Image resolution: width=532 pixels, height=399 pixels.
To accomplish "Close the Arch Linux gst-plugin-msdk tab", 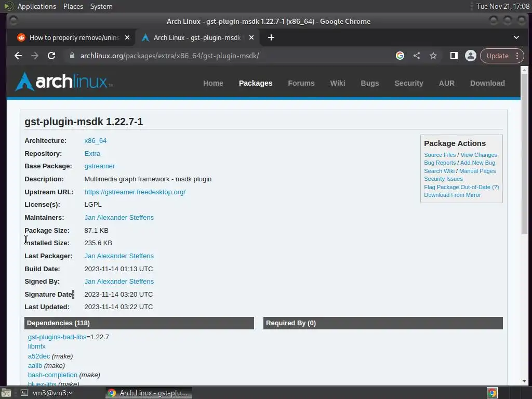I will click(x=251, y=37).
